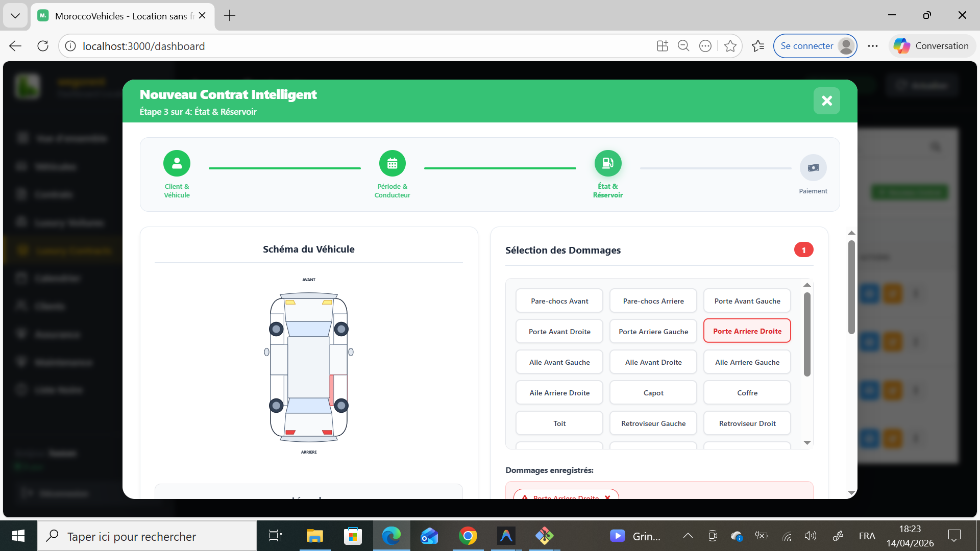Click the modal vertical scrollbar thumb
The image size is (980, 551).
pos(851,287)
